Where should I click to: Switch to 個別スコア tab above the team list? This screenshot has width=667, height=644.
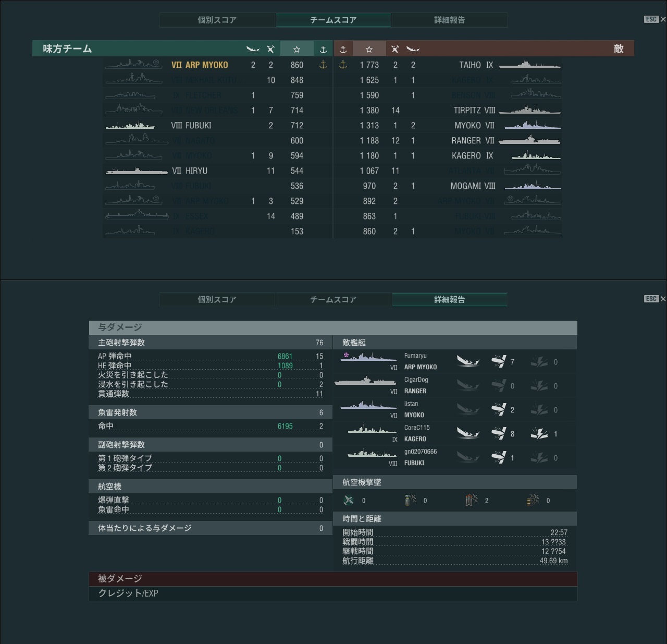(x=217, y=20)
